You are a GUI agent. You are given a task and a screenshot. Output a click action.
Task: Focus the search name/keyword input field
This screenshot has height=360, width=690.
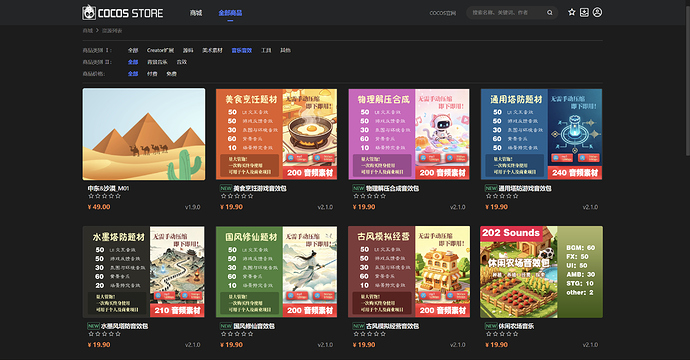[x=506, y=13]
